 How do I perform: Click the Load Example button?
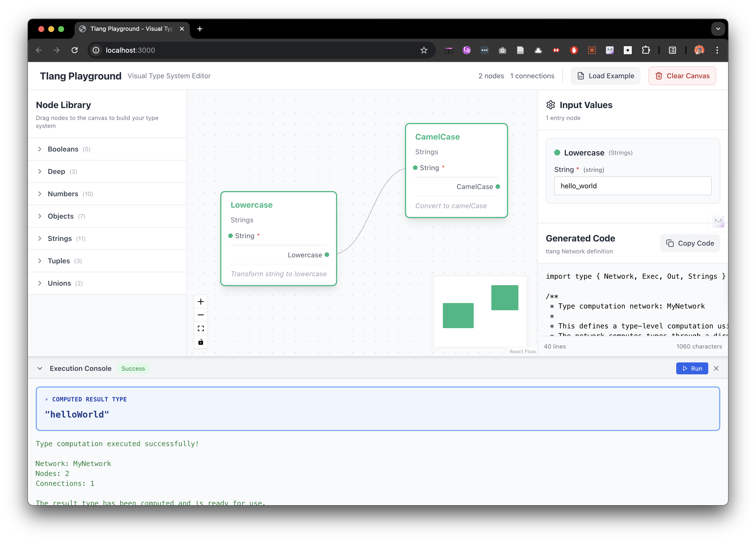(x=605, y=76)
